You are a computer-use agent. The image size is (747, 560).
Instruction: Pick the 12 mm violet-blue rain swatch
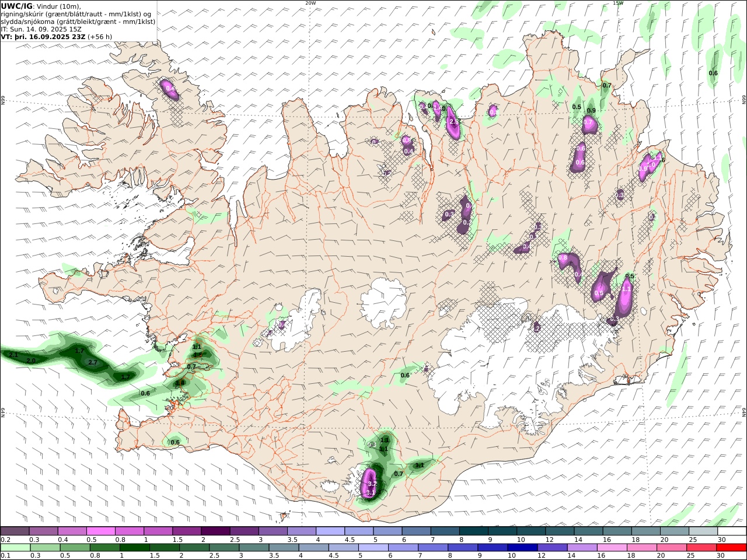pyautogui.click(x=552, y=548)
